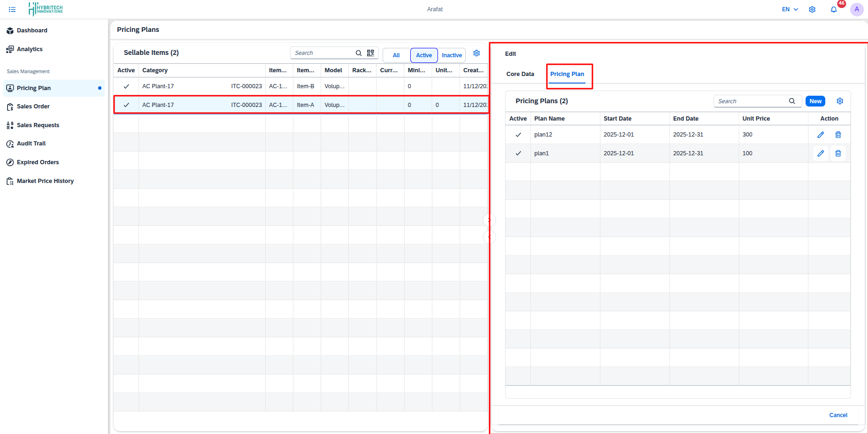Edit the plan12 pricing plan

[x=821, y=135]
